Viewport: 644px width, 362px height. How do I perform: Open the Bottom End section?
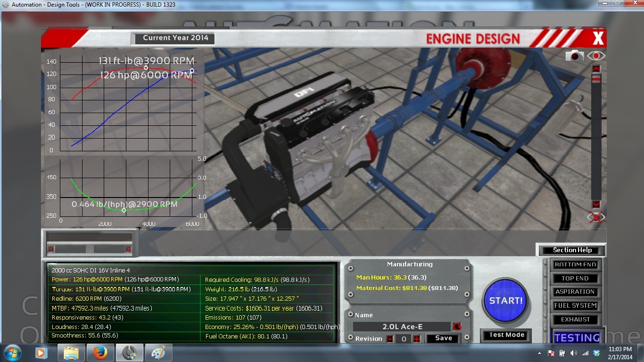click(x=575, y=265)
